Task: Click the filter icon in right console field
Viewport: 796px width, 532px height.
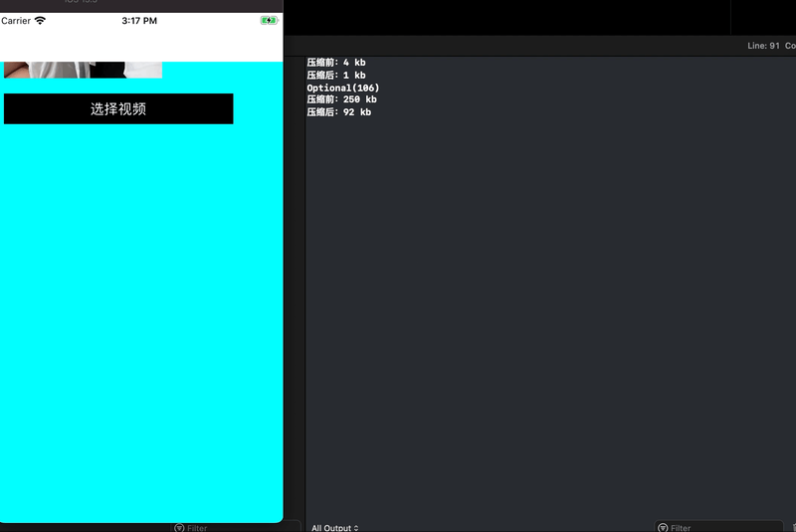Action: [x=663, y=528]
